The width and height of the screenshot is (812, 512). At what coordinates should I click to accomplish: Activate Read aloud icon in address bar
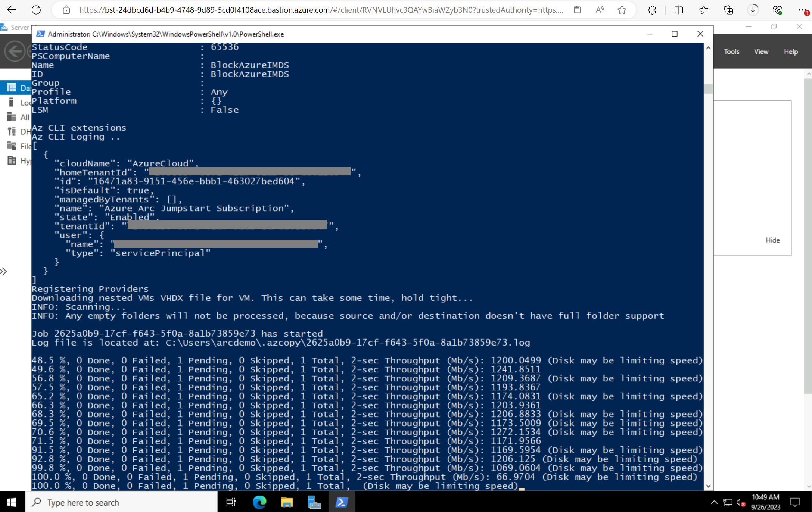point(600,10)
